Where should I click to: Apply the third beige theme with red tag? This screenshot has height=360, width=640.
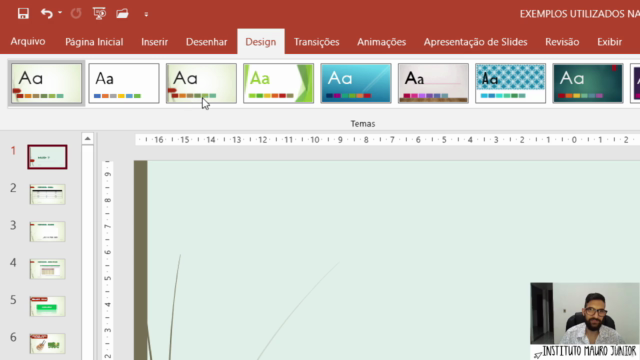[x=201, y=83]
